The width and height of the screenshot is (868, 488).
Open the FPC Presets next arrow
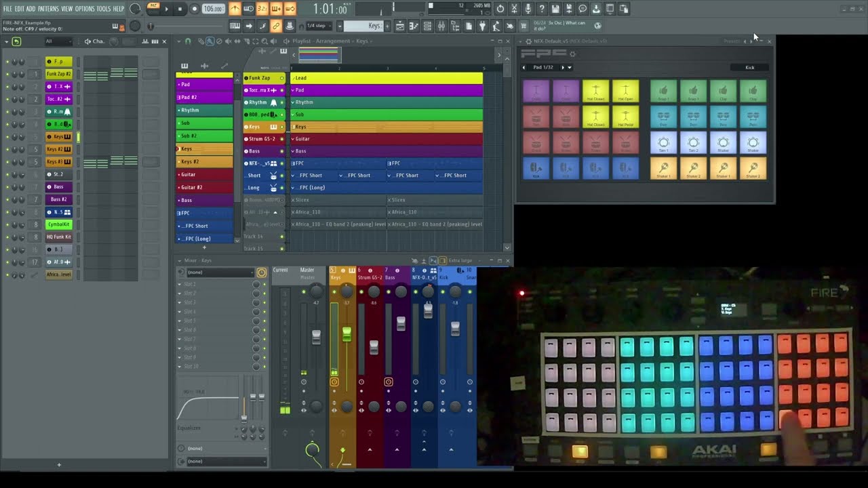[x=751, y=41]
